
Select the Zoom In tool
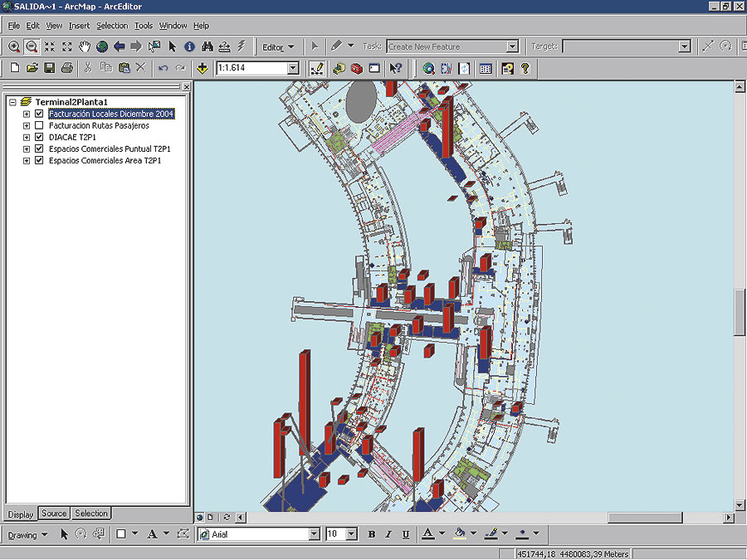coord(14,47)
